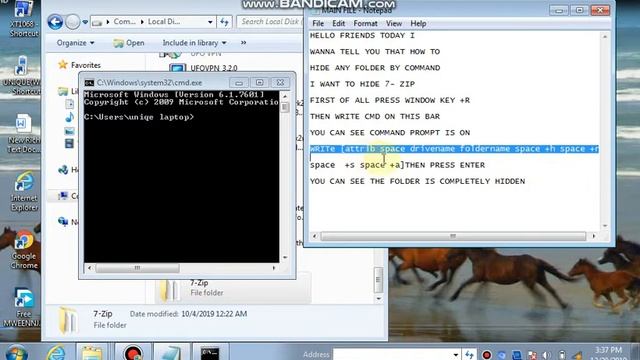Click the cmd horizontal scrollbar thumb
The image size is (640, 360).
[137, 268]
